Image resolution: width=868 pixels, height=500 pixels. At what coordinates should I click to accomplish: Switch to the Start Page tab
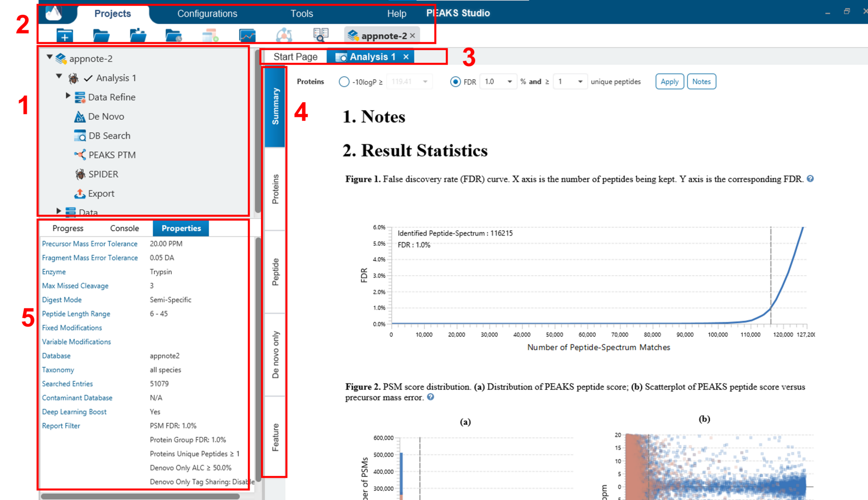click(295, 57)
